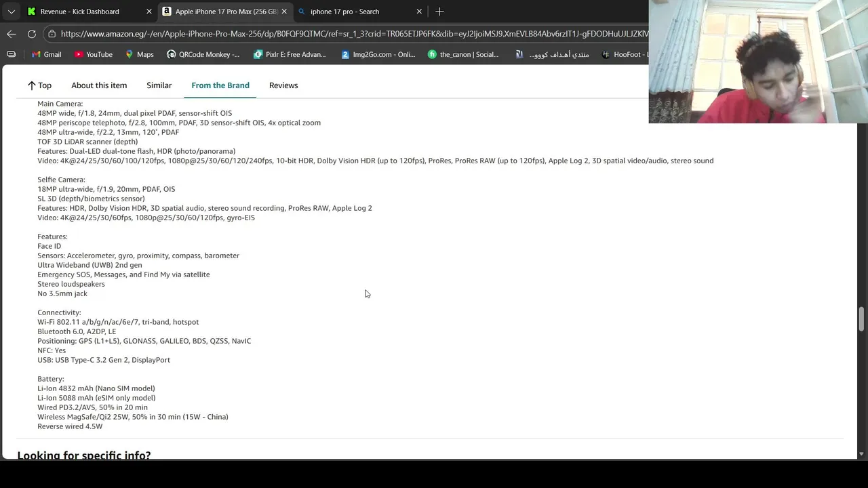Select the Apple iPhone 17 Pro Max tab
Screen dimensions: 868x488
[x=224, y=12]
